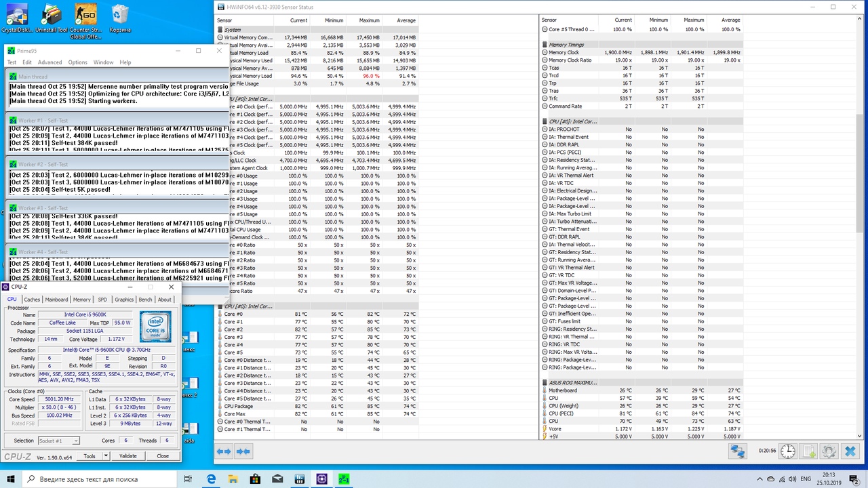This screenshot has height=488, width=868.
Task: Select the CPU Package temperature row
Action: tap(317, 406)
